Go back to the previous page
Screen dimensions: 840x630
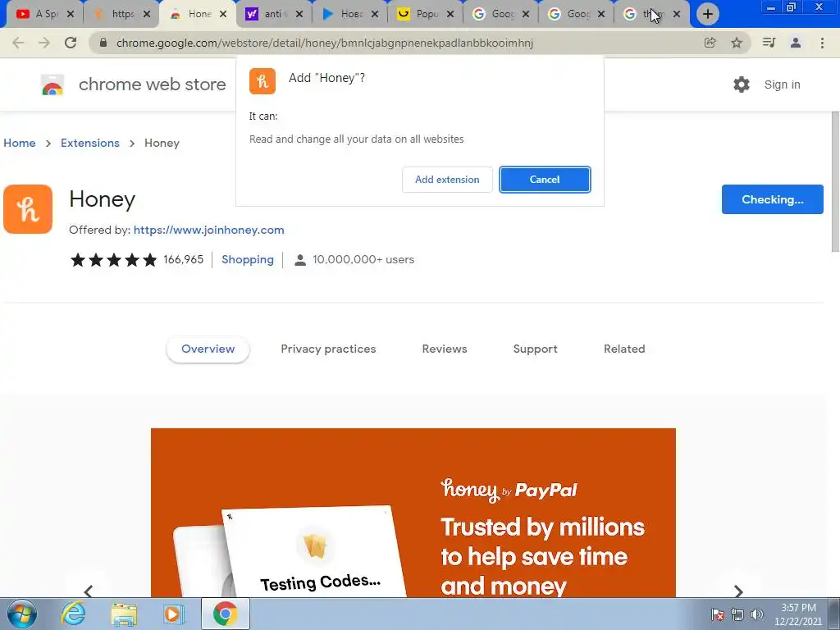(x=18, y=43)
